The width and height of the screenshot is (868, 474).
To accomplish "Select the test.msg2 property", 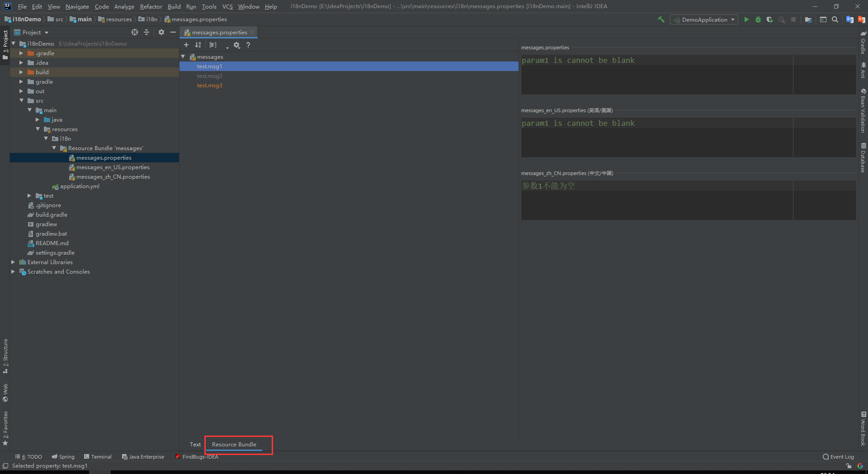I will tap(210, 76).
